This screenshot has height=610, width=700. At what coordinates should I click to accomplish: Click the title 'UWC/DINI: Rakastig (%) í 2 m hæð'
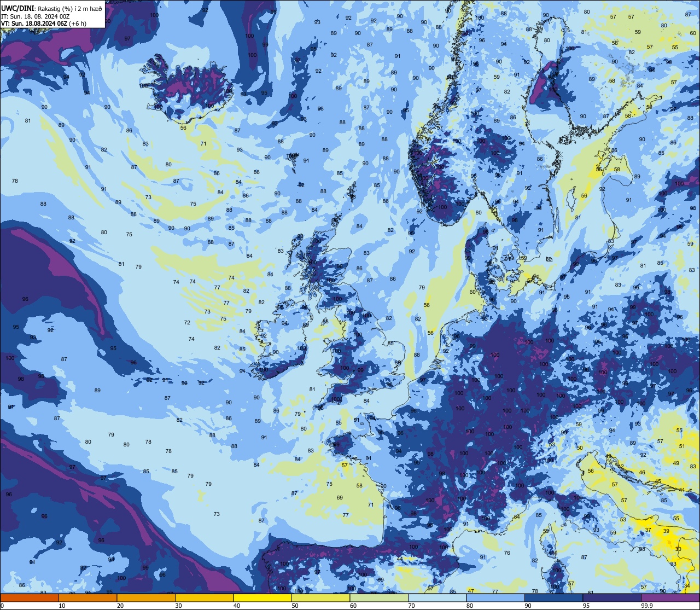pyautogui.click(x=51, y=9)
